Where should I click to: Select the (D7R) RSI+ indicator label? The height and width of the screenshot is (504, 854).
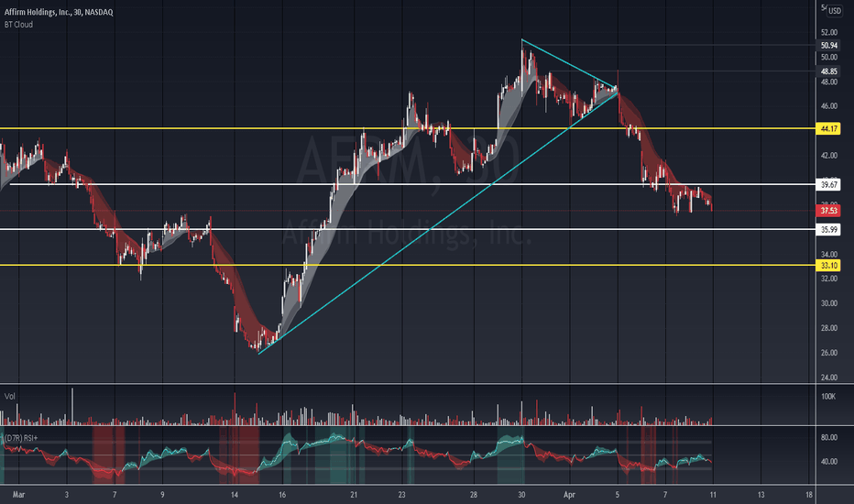21,437
